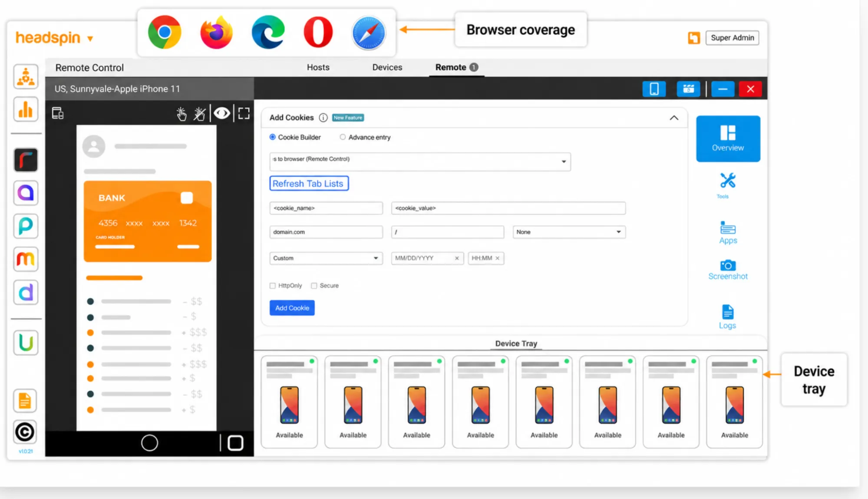The height and width of the screenshot is (499, 868).
Task: Click the Refresh Tab Lists button
Action: 309,184
